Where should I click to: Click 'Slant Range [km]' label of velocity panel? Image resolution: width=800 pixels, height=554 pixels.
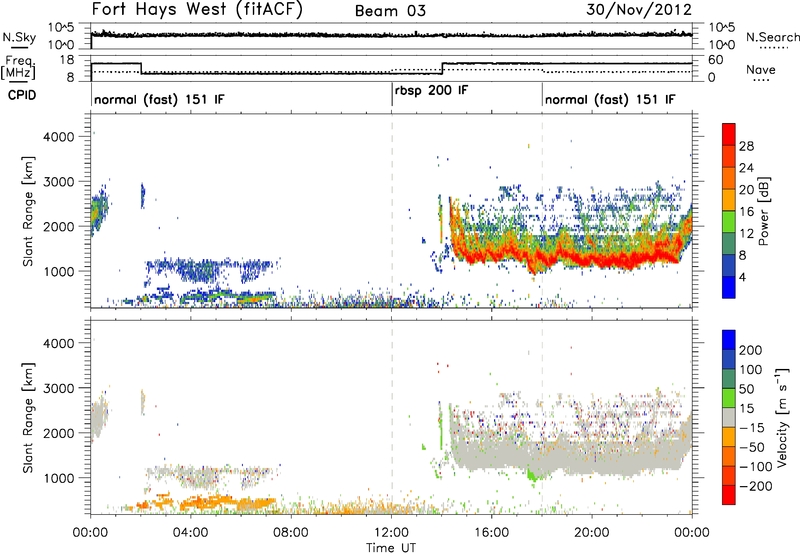[28, 417]
